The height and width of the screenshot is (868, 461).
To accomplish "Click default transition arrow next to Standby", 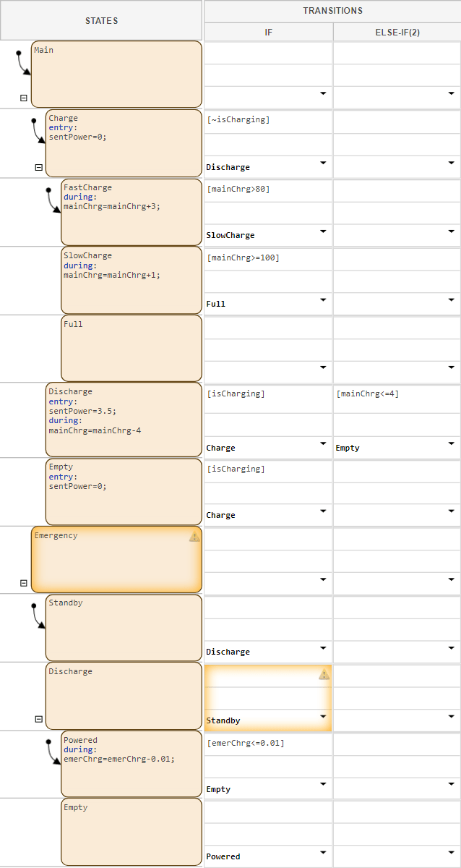I will (x=38, y=616).
